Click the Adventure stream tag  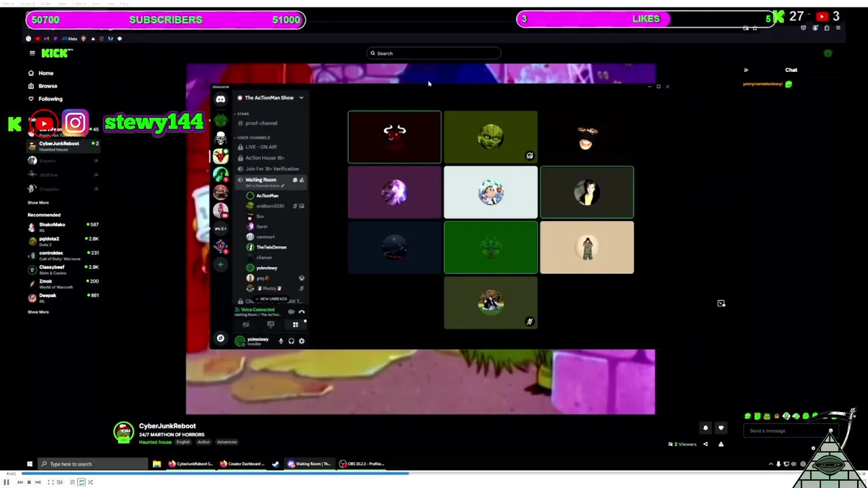[226, 442]
